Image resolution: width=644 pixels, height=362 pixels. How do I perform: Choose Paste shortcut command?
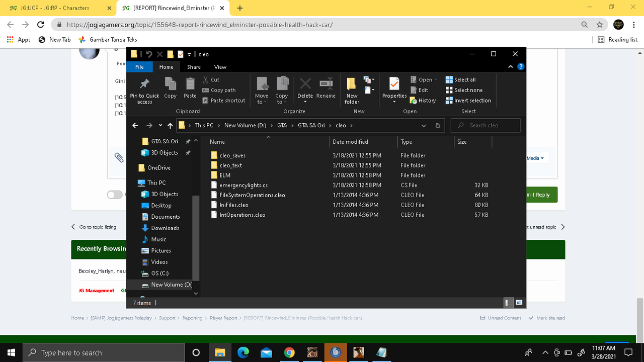tap(223, 101)
